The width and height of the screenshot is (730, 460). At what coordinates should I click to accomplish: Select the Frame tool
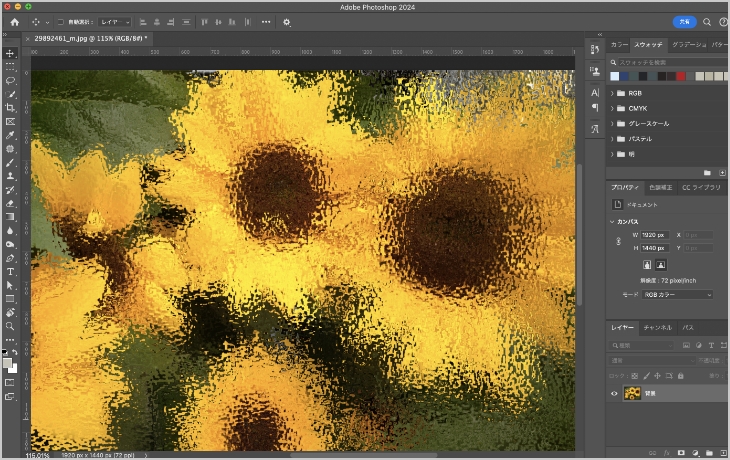pyautogui.click(x=10, y=122)
